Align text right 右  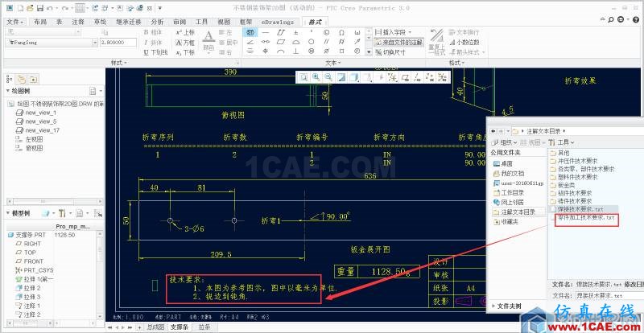point(225,52)
